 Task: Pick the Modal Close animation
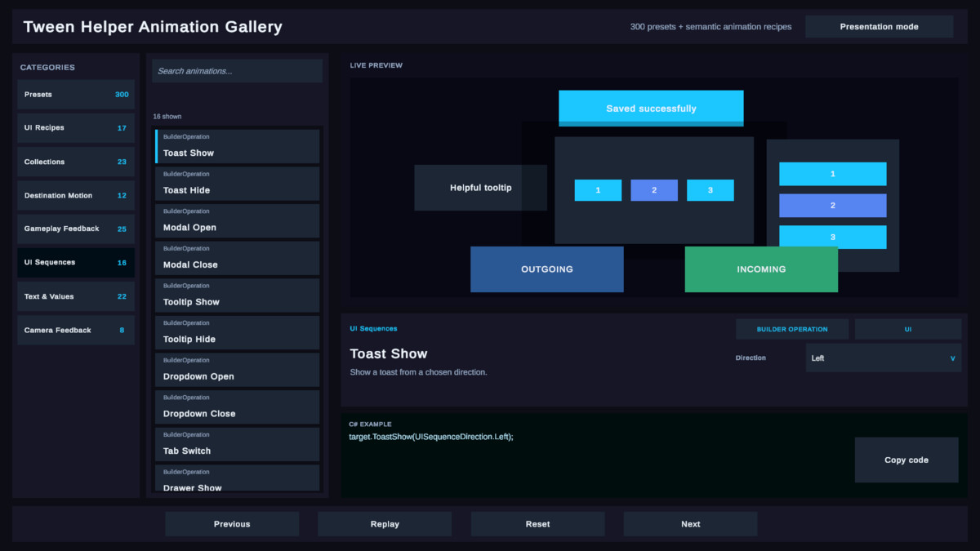click(238, 258)
